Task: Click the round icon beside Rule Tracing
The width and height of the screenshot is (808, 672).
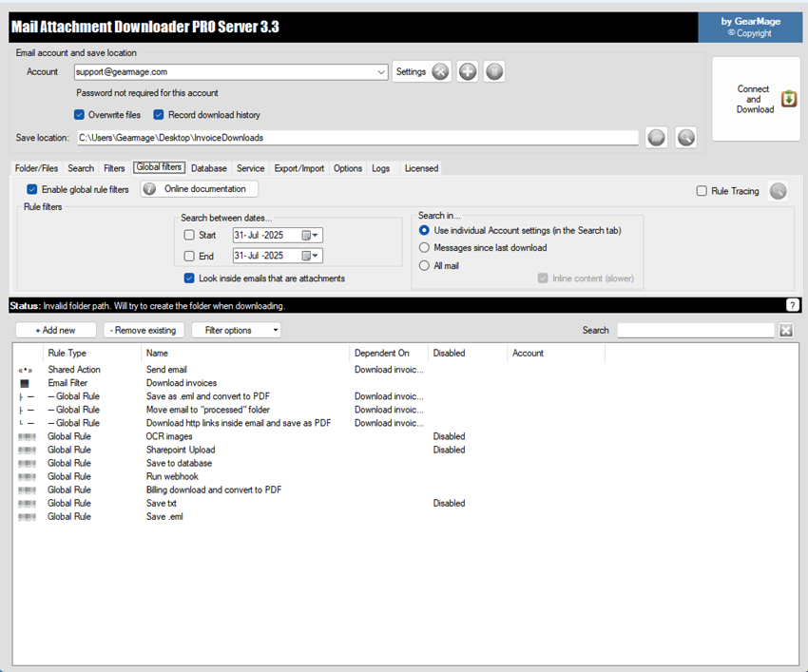Action: tap(778, 190)
